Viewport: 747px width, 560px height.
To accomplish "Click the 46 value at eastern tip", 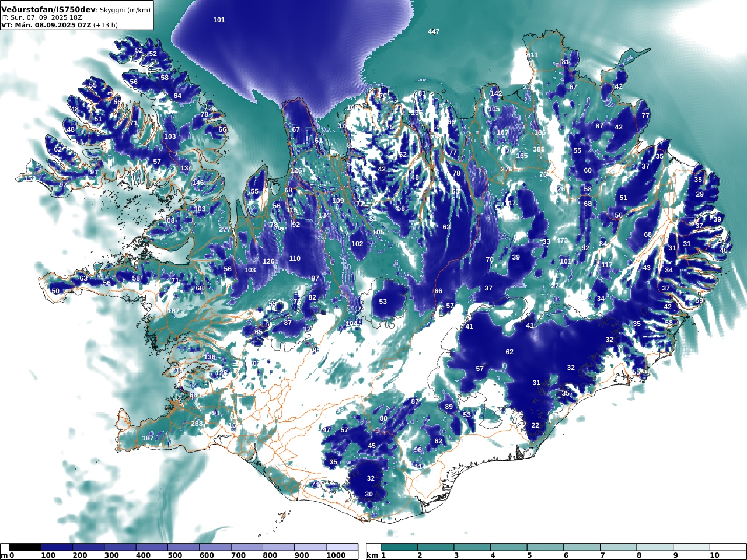I will pyautogui.click(x=724, y=250).
